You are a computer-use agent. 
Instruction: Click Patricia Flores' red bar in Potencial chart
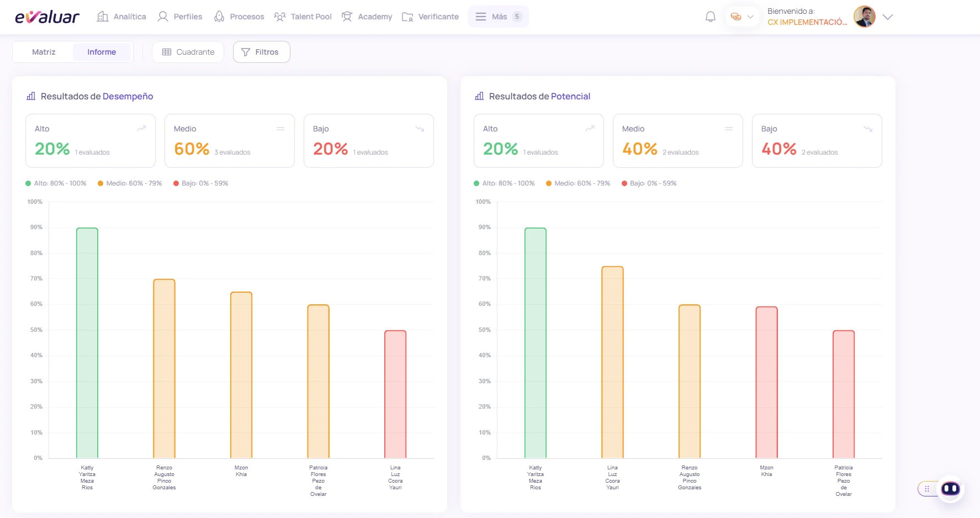(x=844, y=394)
